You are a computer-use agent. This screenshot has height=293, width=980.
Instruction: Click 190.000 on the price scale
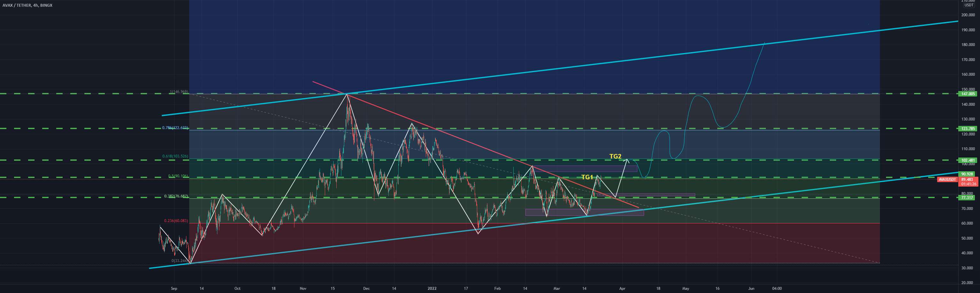tap(968, 30)
